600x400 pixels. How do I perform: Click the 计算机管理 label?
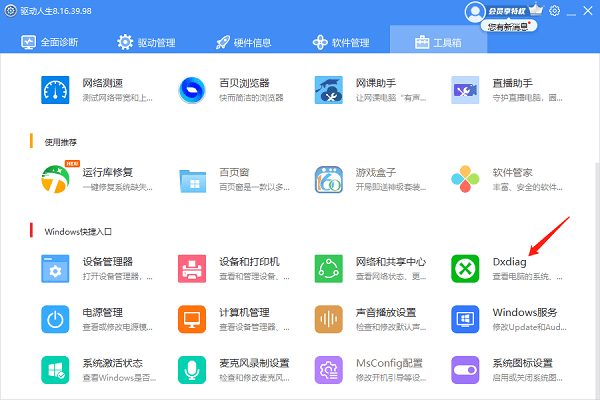click(244, 313)
